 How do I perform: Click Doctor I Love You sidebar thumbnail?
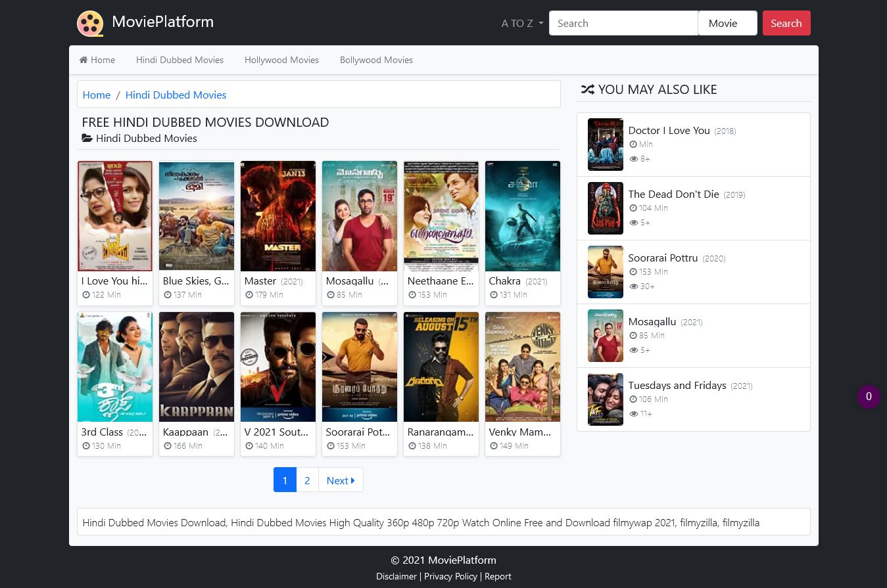(x=606, y=145)
